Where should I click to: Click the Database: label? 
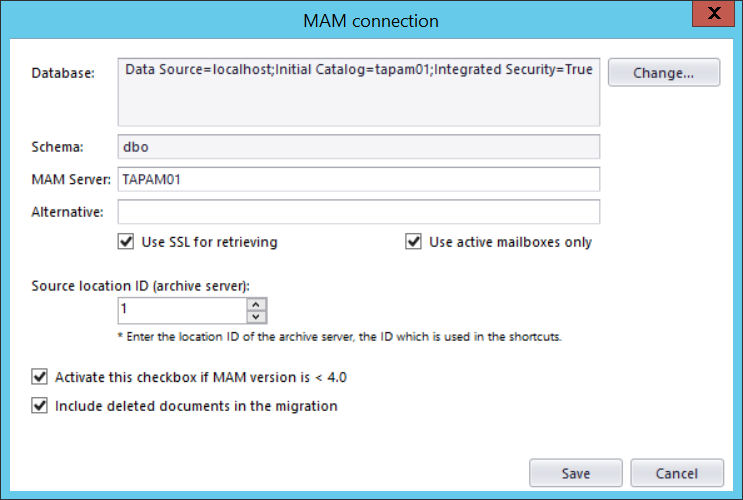point(63,73)
